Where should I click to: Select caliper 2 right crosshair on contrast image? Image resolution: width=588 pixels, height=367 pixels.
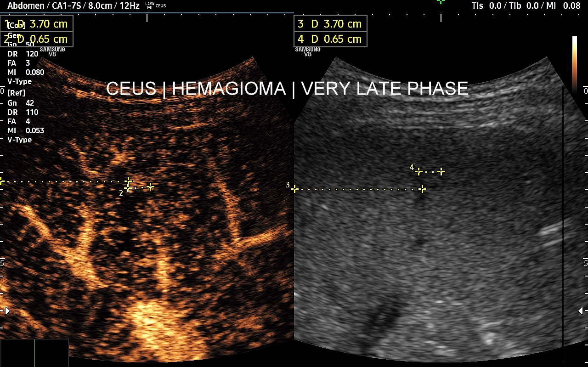[150, 186]
